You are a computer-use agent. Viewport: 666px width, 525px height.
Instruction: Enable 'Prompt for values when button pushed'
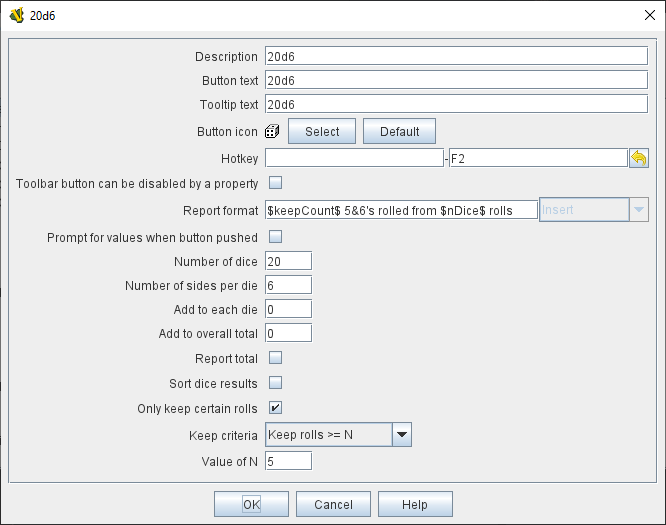(x=275, y=237)
